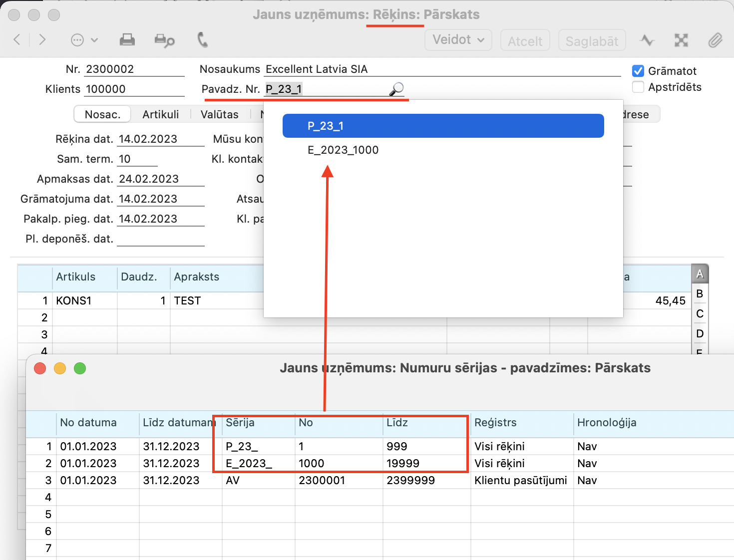
Task: Select E_2023_1000 from the suggestion list
Action: point(343,150)
